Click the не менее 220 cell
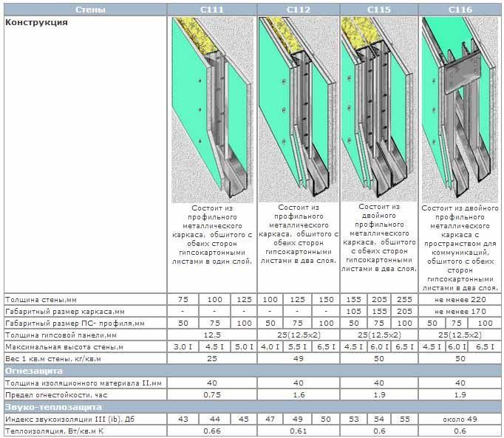 point(460,300)
